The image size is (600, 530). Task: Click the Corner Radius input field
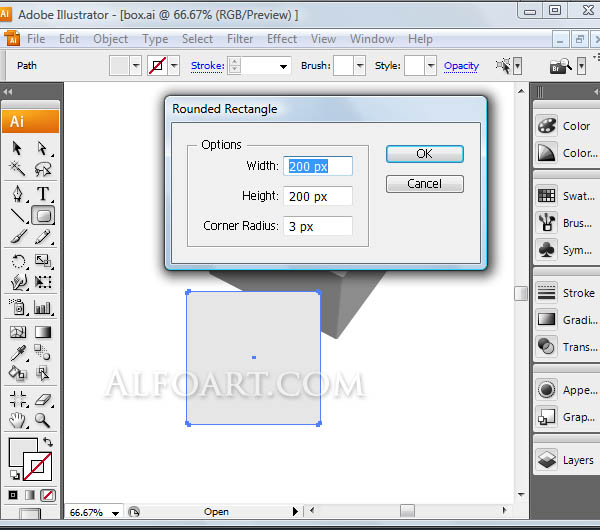[x=318, y=226]
